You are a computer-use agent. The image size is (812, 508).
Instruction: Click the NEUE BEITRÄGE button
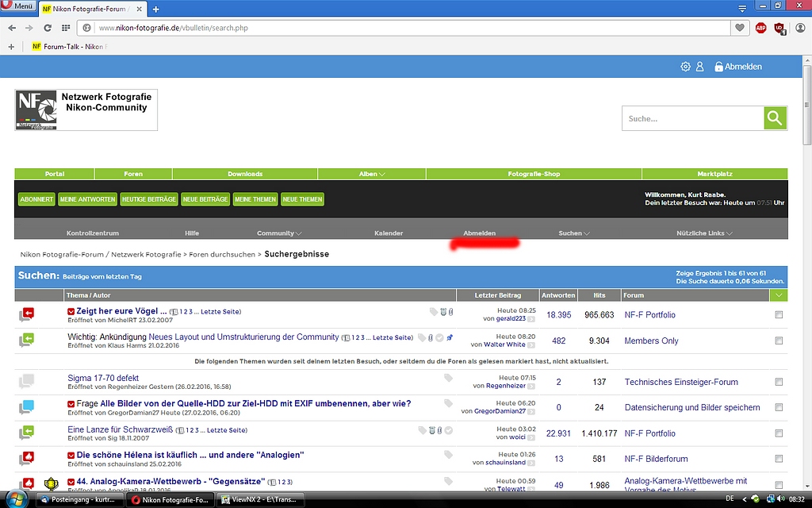pyautogui.click(x=205, y=199)
